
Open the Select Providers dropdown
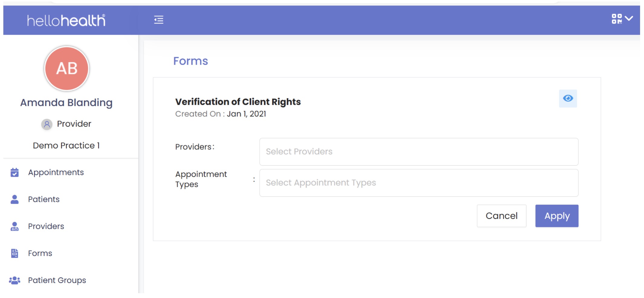[419, 152]
